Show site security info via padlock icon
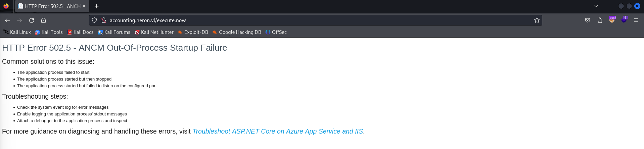 [x=103, y=20]
